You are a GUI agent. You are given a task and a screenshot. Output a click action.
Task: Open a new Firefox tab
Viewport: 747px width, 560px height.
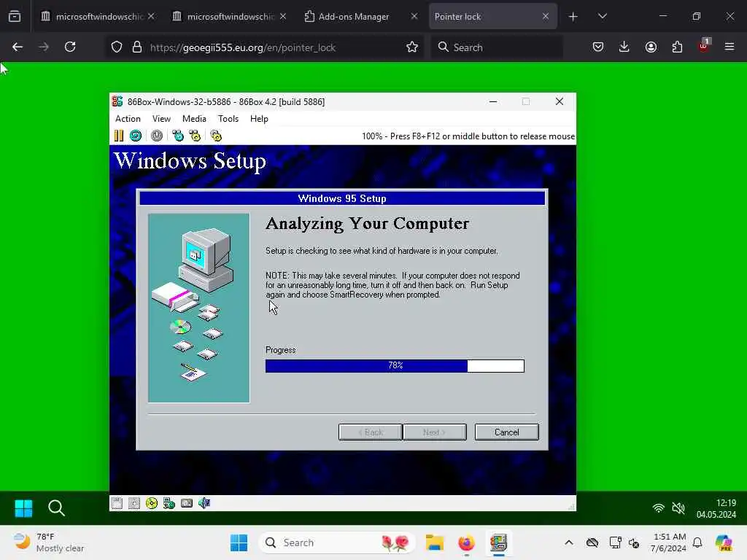pos(573,17)
